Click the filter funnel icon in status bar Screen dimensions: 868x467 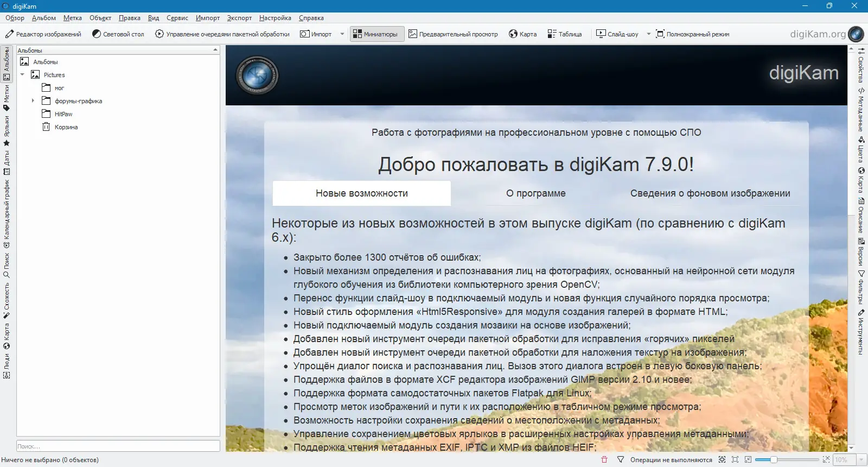pos(621,460)
